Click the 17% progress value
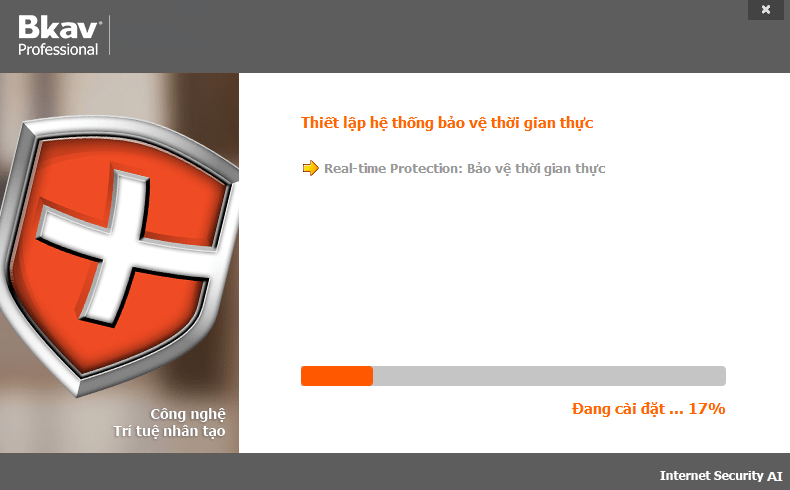This screenshot has height=490, width=790. pyautogui.click(x=706, y=408)
